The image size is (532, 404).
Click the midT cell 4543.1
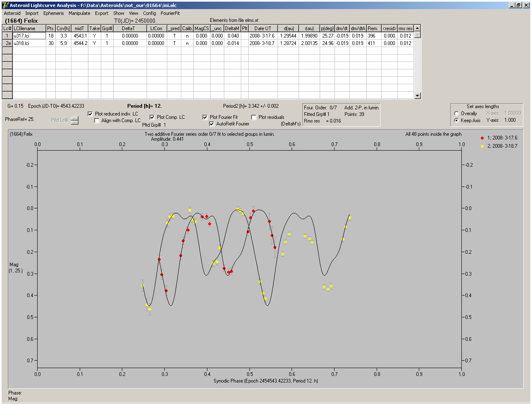point(80,36)
